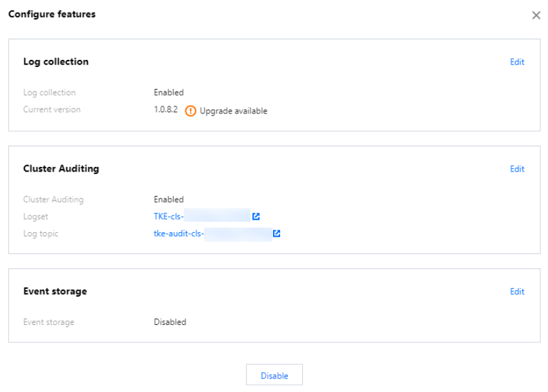This screenshot has width=548, height=392.
Task: Click the Upgrade available text
Action: [x=233, y=111]
